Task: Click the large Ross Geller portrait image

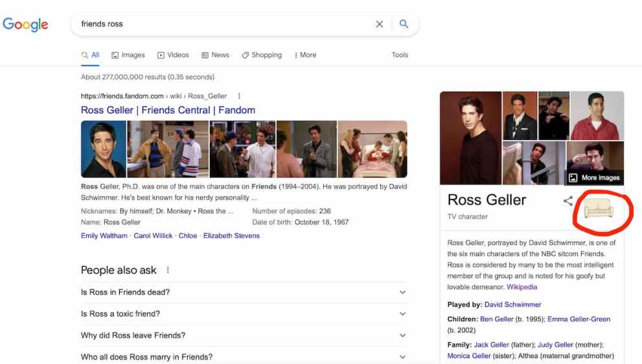Action: coord(470,138)
